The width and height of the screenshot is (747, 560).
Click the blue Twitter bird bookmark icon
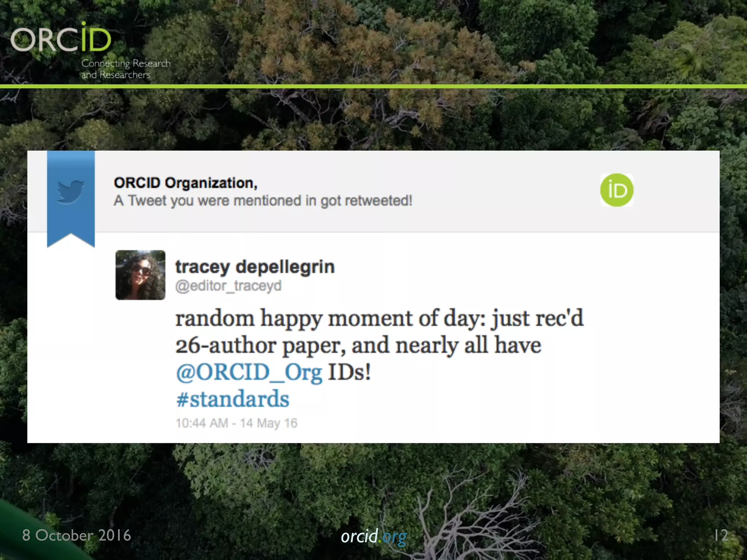coord(71,199)
